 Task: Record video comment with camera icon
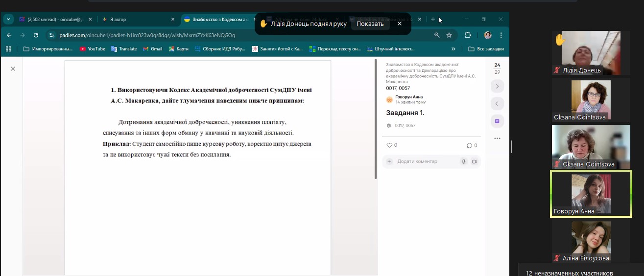[474, 161]
